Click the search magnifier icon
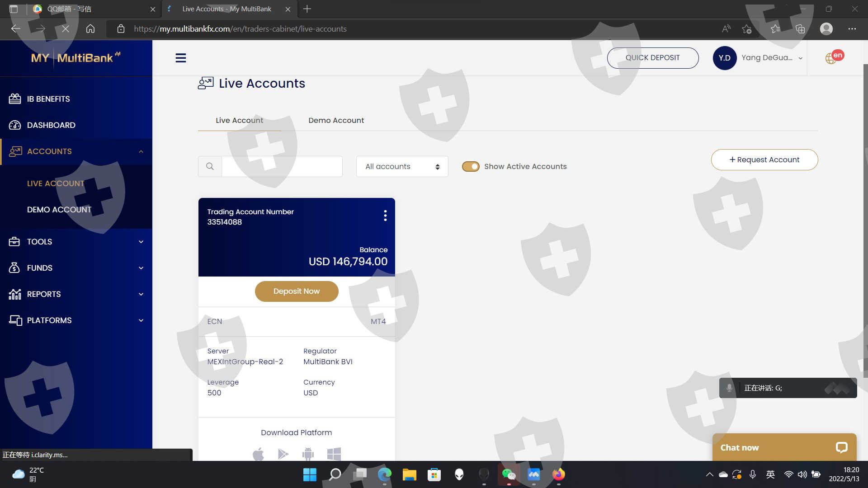 coord(210,166)
